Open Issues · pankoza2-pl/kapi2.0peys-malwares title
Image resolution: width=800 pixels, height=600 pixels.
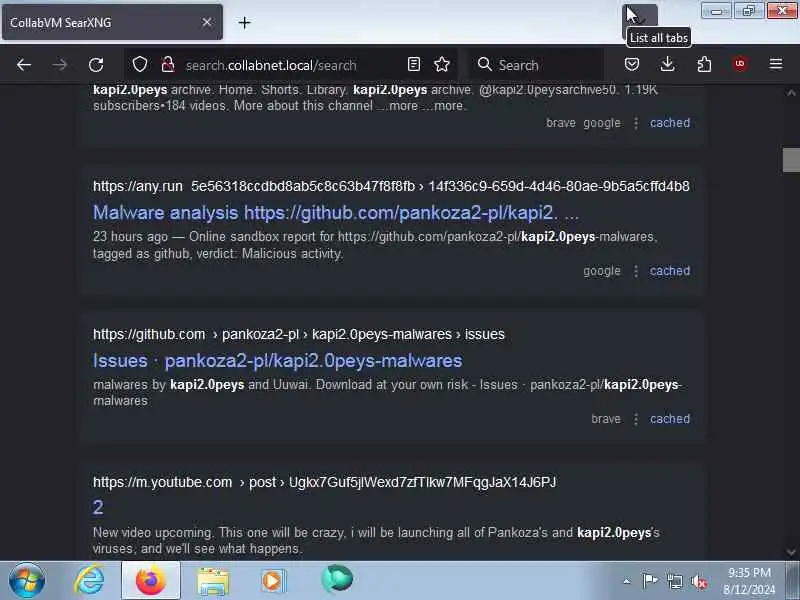(278, 361)
